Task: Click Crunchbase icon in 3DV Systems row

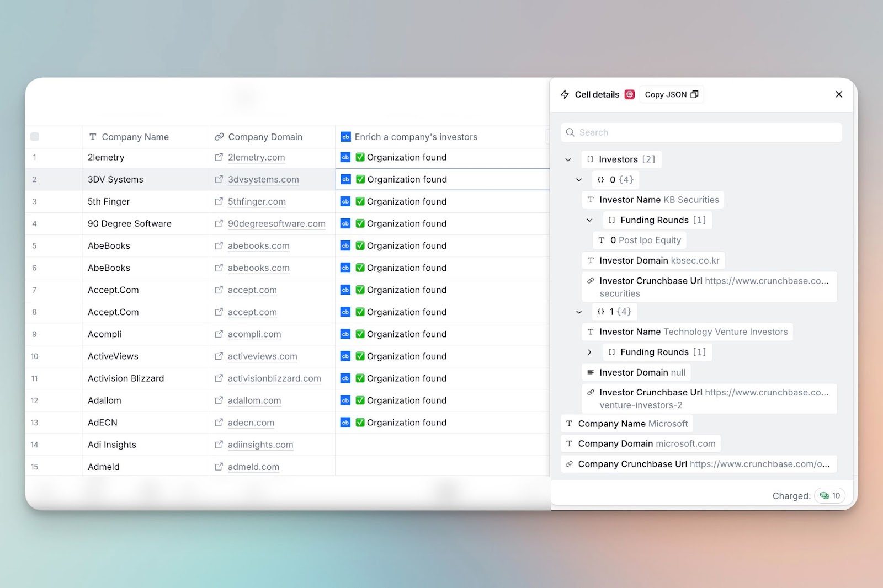Action: point(345,179)
